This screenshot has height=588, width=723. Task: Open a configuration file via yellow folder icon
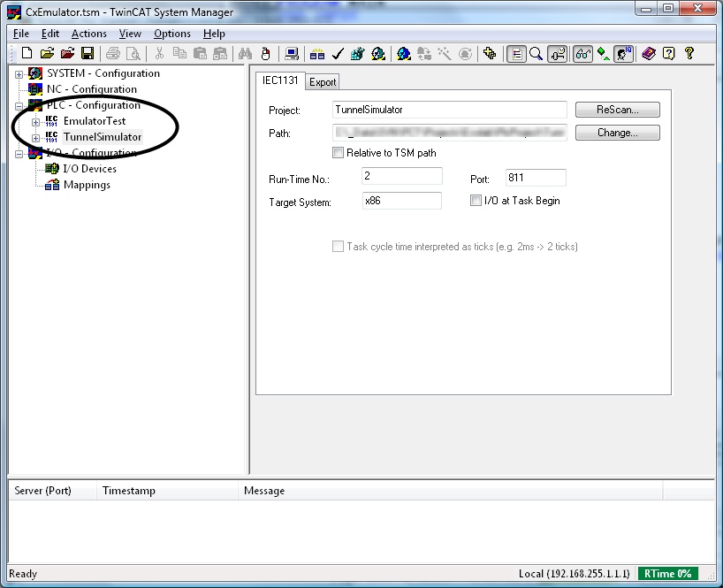pyautogui.click(x=47, y=54)
